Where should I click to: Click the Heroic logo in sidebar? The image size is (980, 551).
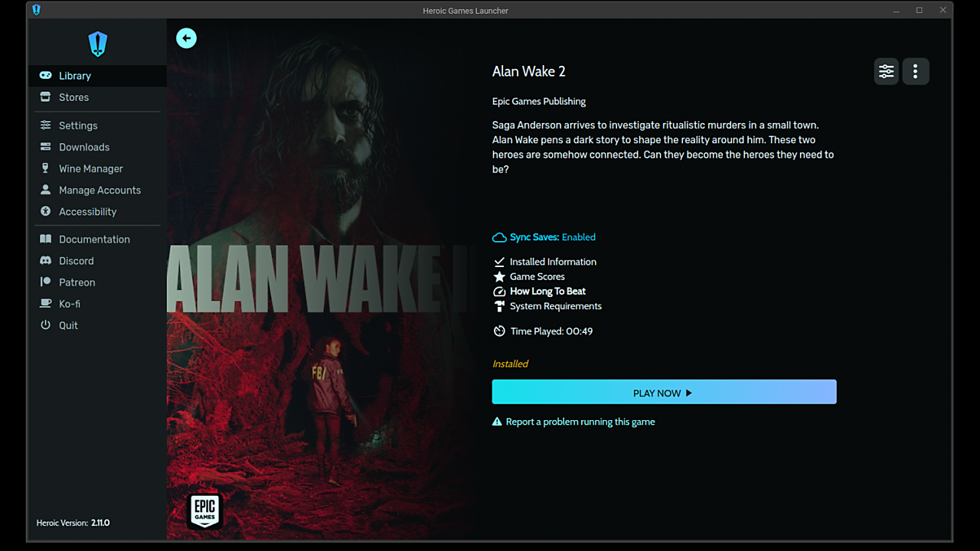(97, 44)
